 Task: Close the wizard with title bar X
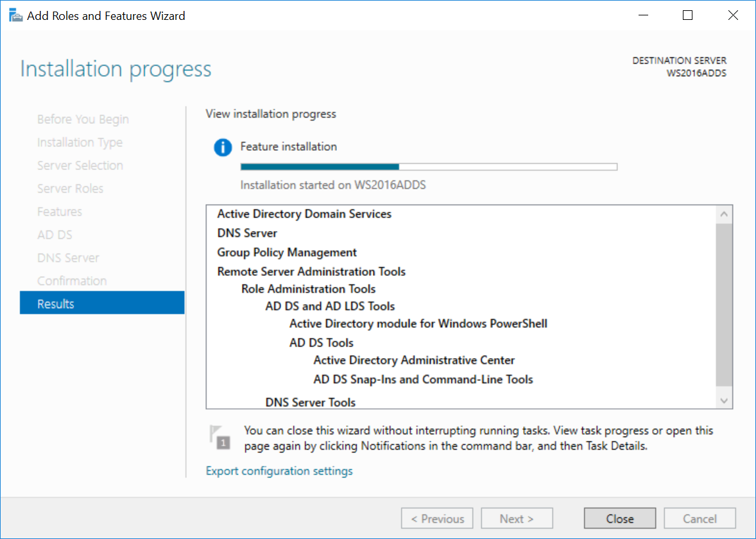[x=733, y=15]
